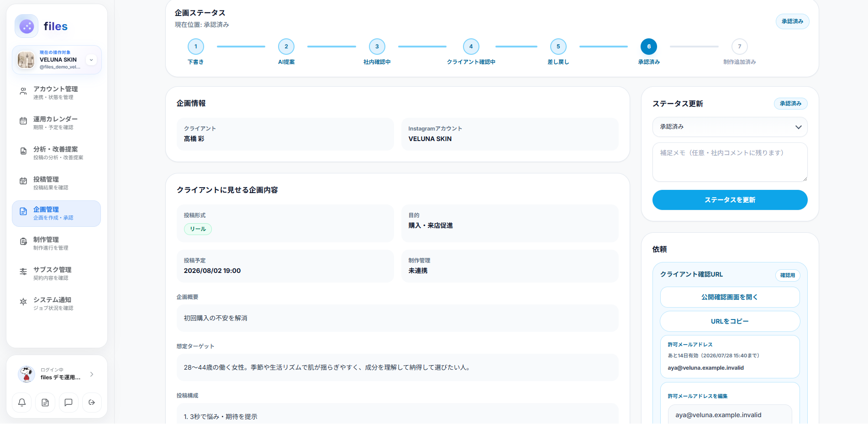Select step 1 下書き in the status stepper
Viewport: 868px width, 424px height.
tap(196, 47)
